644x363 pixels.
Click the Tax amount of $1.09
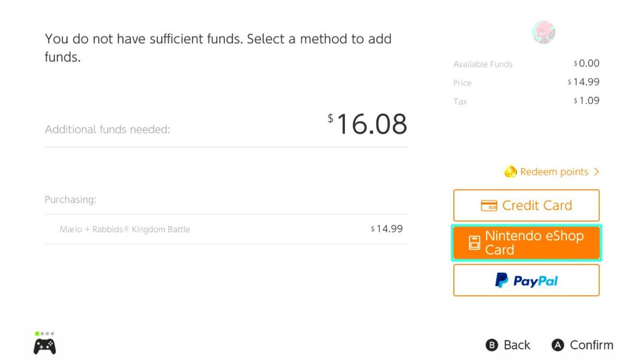[x=587, y=100]
